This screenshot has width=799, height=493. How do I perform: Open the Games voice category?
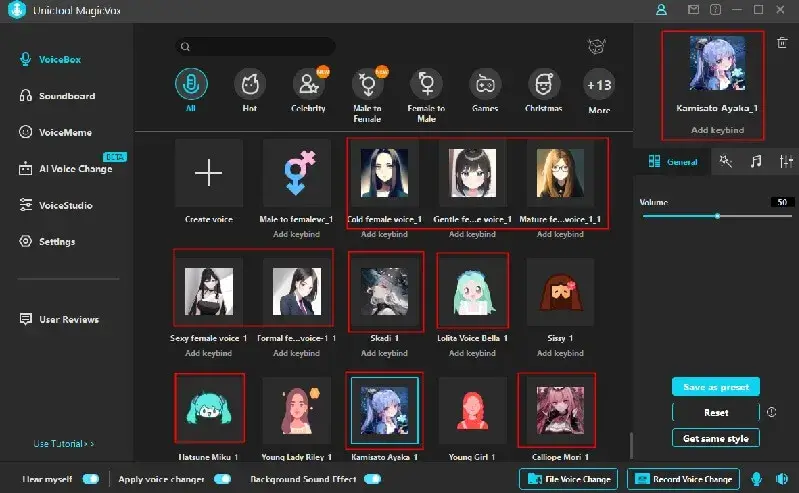pos(485,84)
